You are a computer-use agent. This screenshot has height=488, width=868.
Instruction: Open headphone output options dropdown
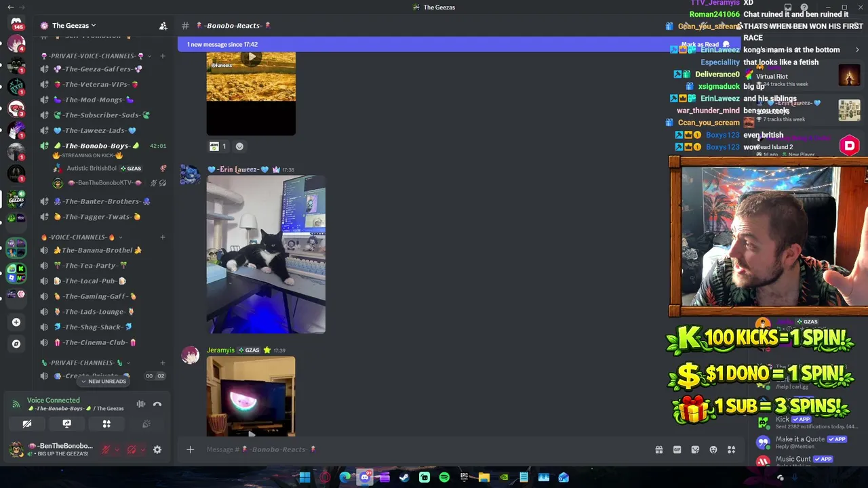coord(142,449)
